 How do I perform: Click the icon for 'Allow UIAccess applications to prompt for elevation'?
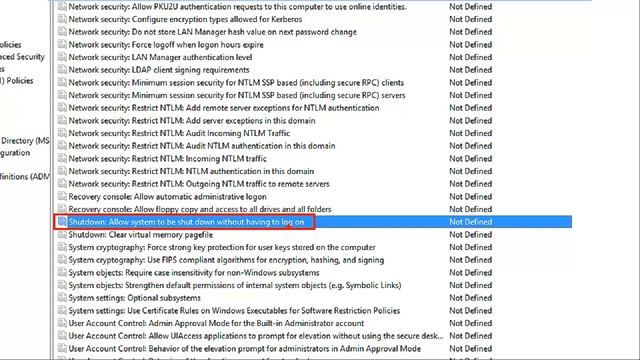point(62,336)
